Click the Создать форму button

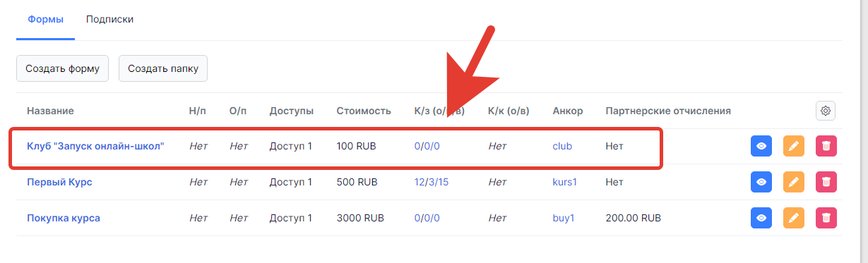62,68
